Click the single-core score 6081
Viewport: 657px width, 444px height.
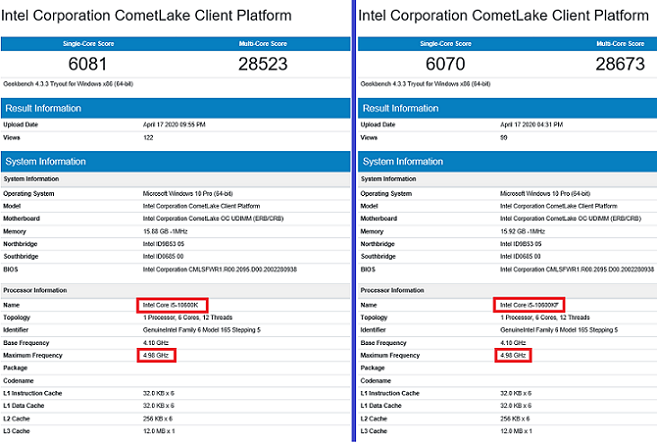pyautogui.click(x=88, y=64)
